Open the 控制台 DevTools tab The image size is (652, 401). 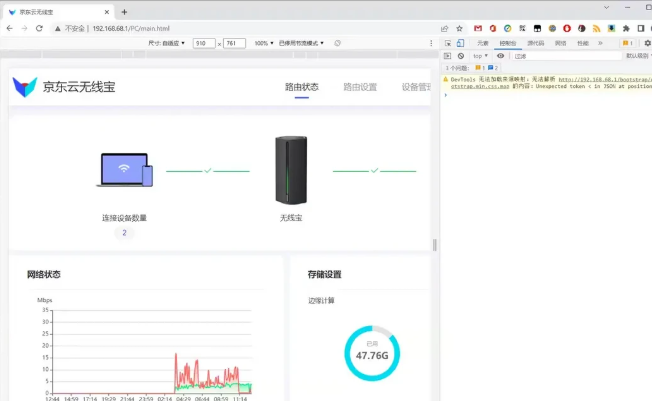pos(508,43)
